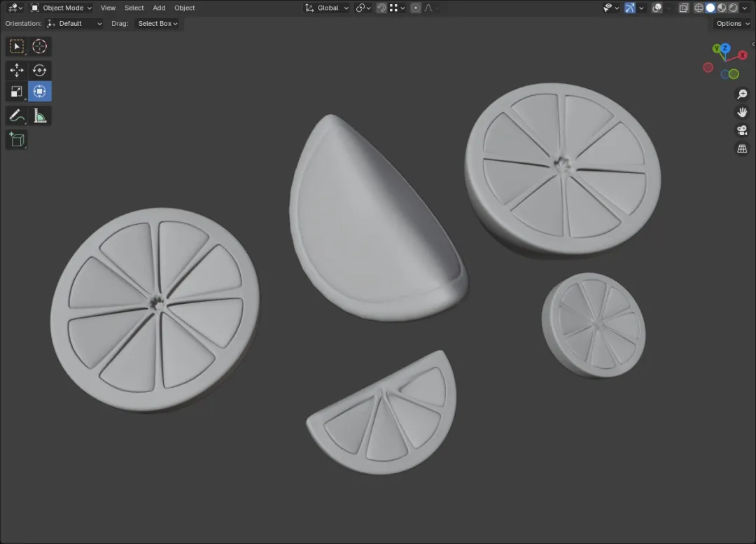This screenshot has height=544, width=756.
Task: Click the Options button
Action: click(732, 24)
